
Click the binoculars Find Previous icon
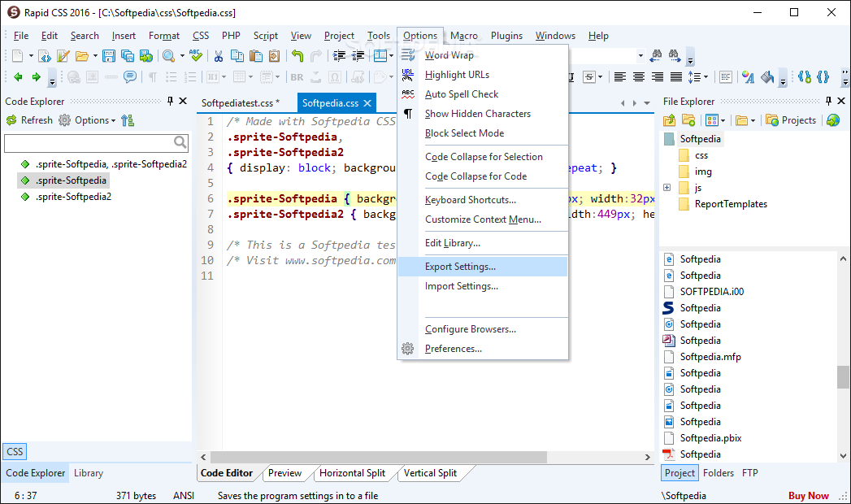pos(656,54)
